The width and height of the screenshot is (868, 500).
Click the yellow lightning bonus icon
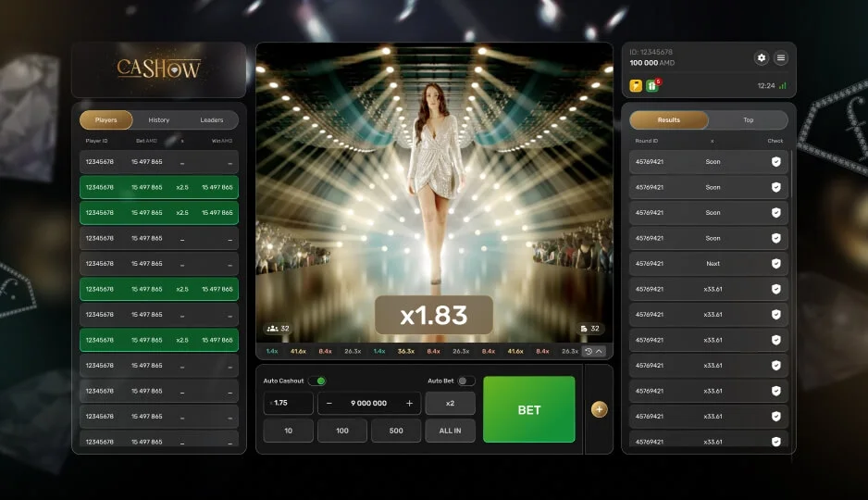[x=636, y=86]
